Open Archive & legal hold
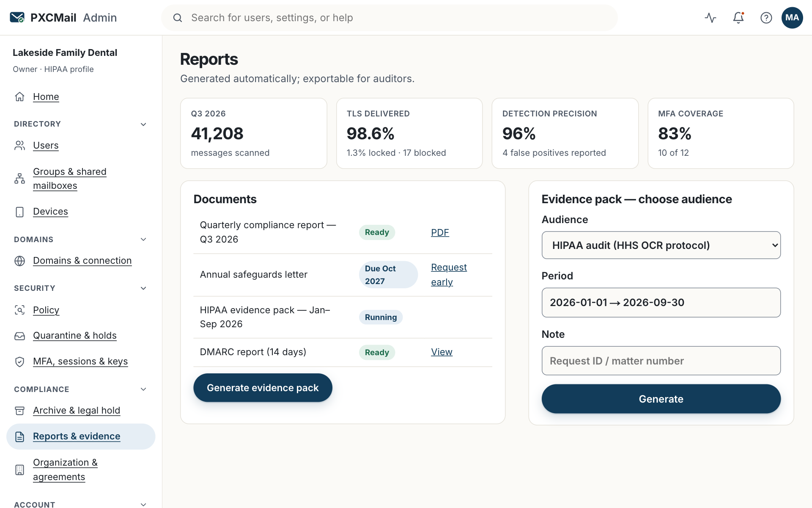The width and height of the screenshot is (812, 508). click(77, 411)
